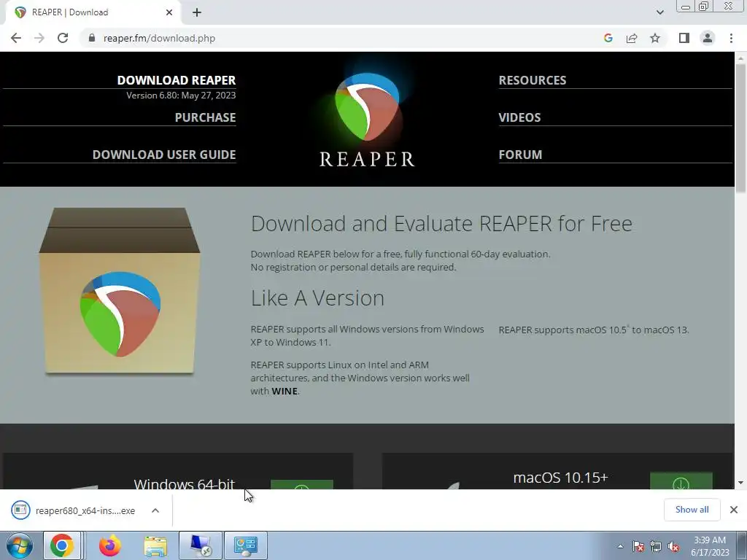Click the REAPER box package image
The image size is (747, 560).
point(120,292)
